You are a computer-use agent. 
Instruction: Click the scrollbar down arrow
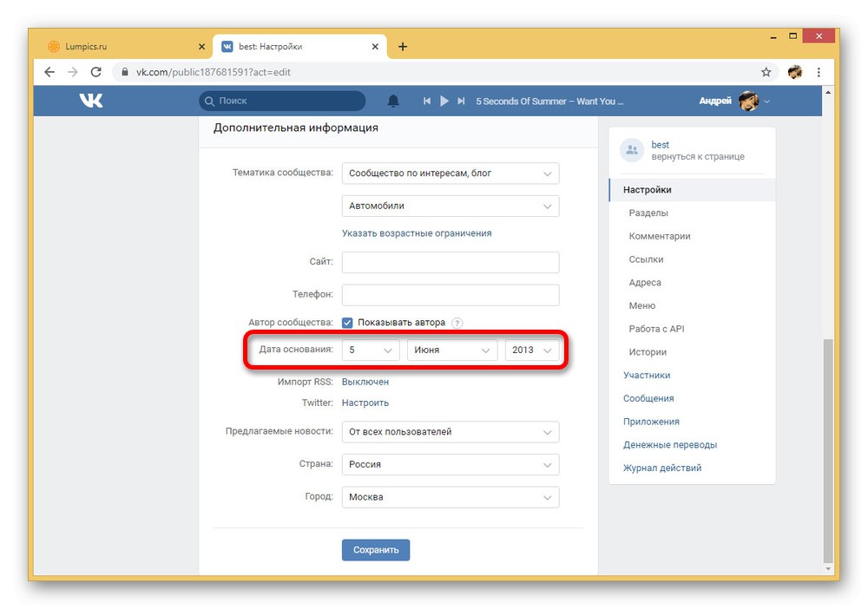827,569
